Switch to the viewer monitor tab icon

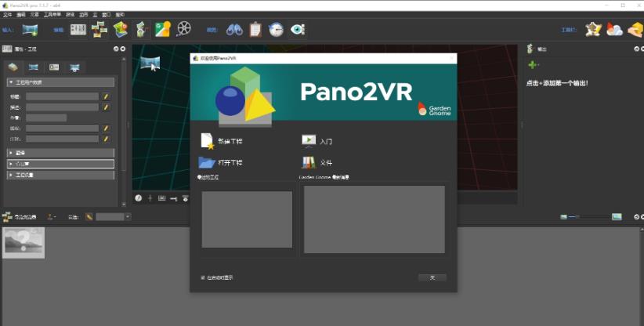click(74, 67)
